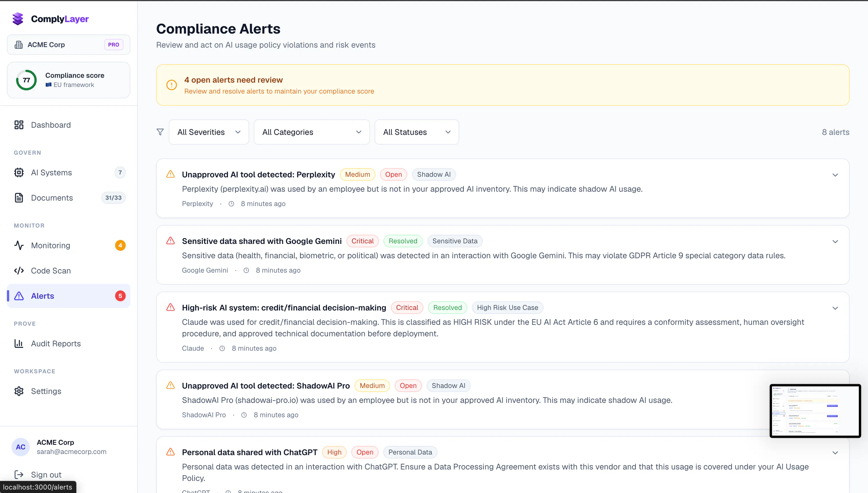
Task: Select Alerts in the sidebar
Action: [x=68, y=296]
